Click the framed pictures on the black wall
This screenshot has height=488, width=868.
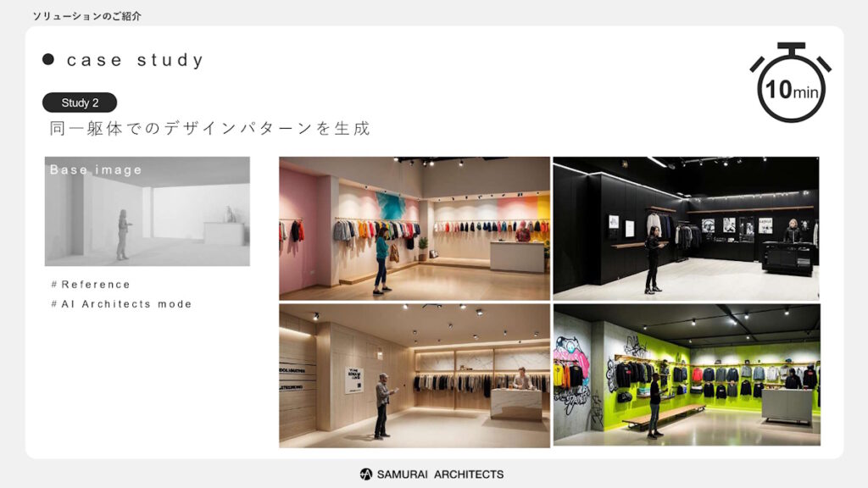tap(737, 225)
